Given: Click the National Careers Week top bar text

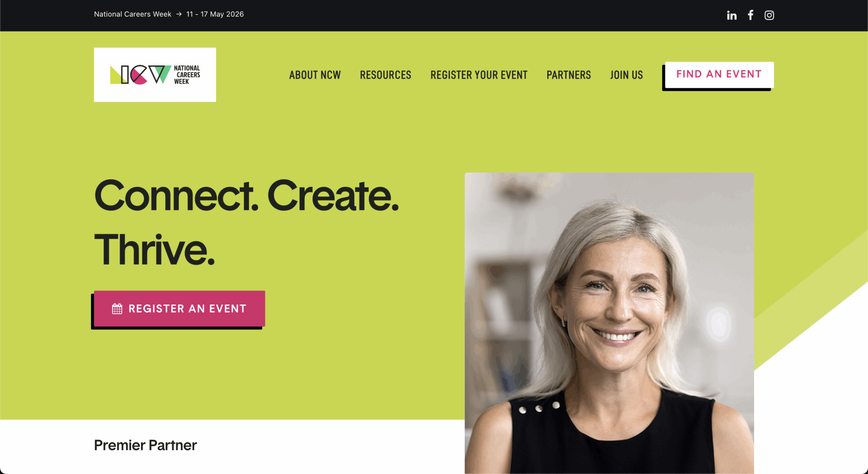Looking at the screenshot, I should (133, 14).
